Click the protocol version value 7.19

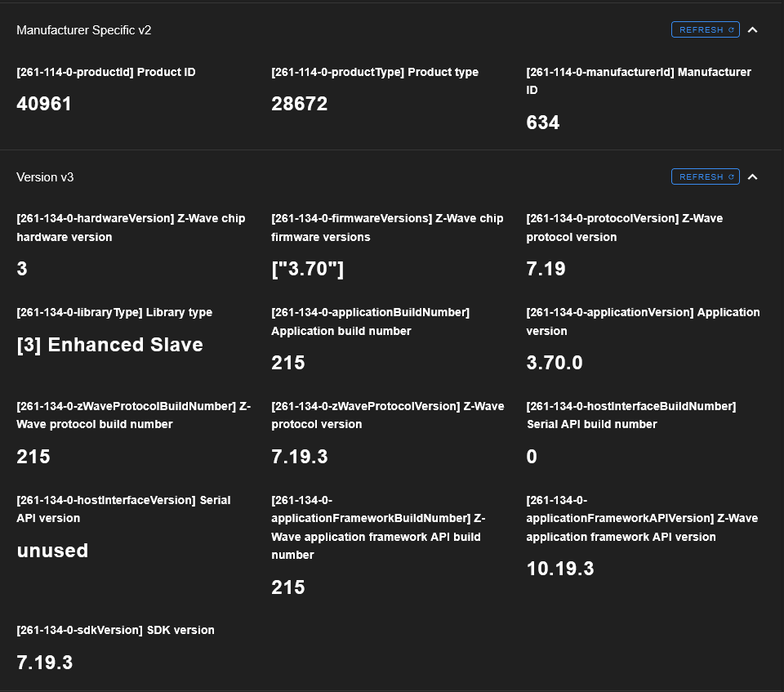point(546,269)
